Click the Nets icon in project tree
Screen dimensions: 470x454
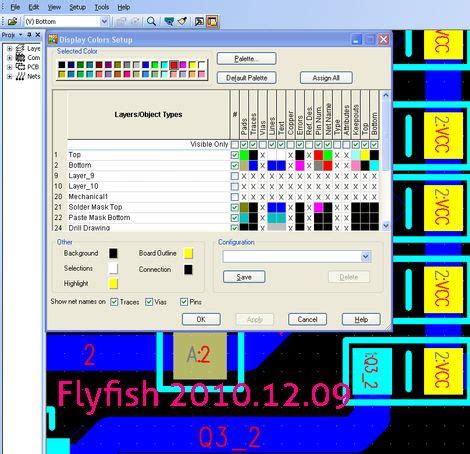point(20,76)
